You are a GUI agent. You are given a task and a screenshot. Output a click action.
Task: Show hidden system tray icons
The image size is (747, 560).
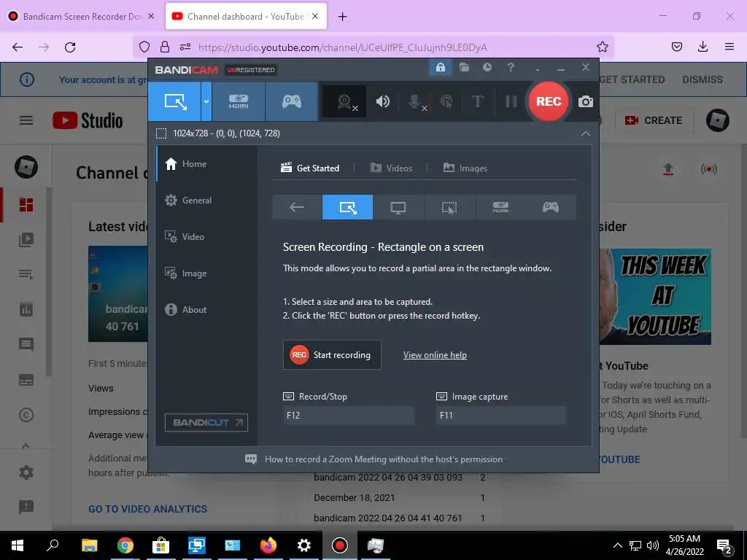tap(617, 545)
